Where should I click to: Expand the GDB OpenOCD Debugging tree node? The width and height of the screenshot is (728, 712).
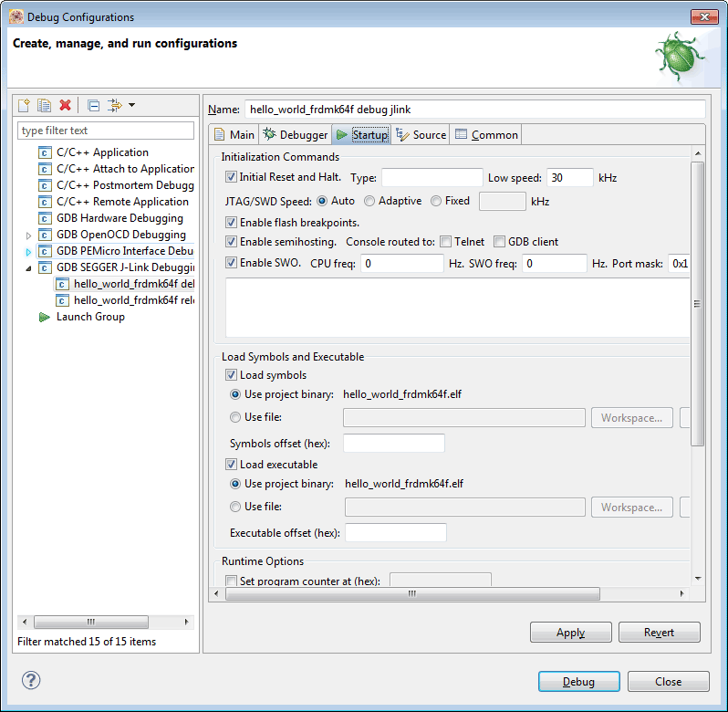[x=29, y=236]
